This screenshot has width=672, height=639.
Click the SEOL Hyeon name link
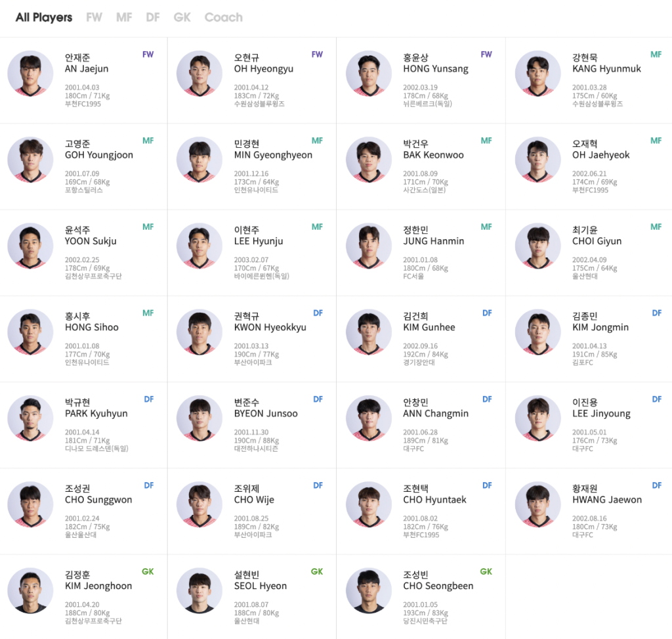click(x=261, y=586)
